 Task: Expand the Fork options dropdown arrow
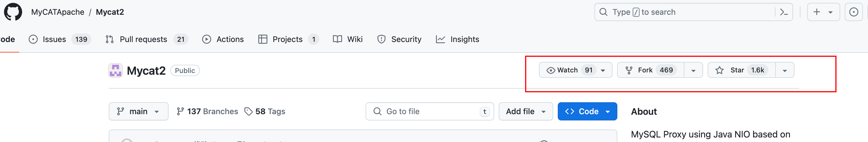click(x=693, y=70)
